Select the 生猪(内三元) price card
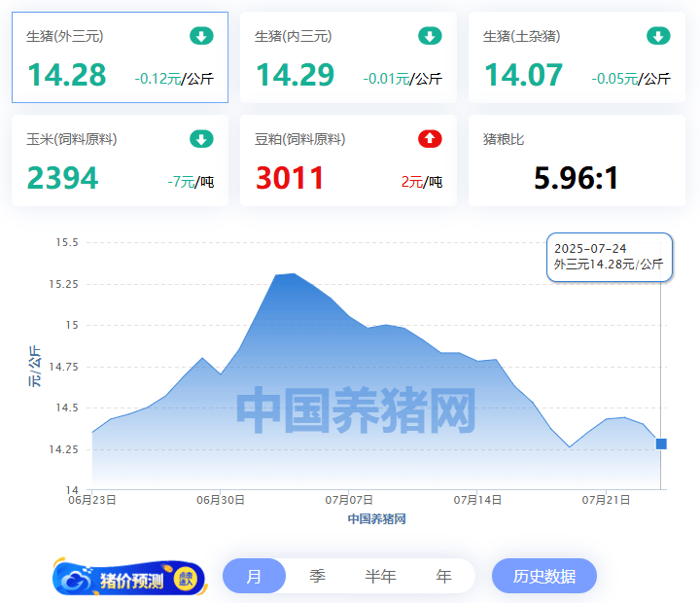The image size is (700, 603). point(348,57)
